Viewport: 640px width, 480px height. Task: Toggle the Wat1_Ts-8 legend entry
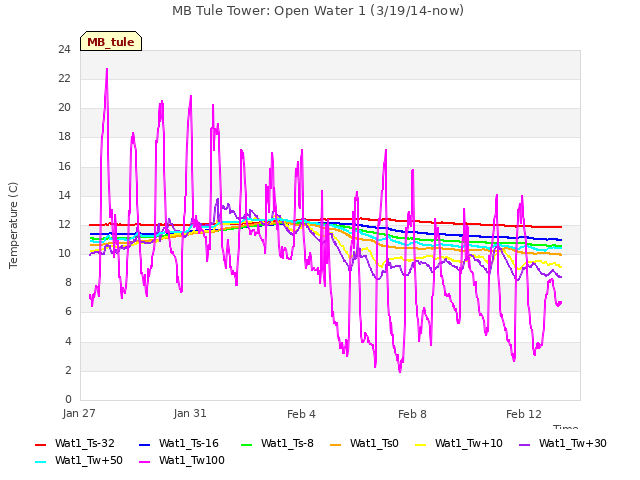point(277,444)
